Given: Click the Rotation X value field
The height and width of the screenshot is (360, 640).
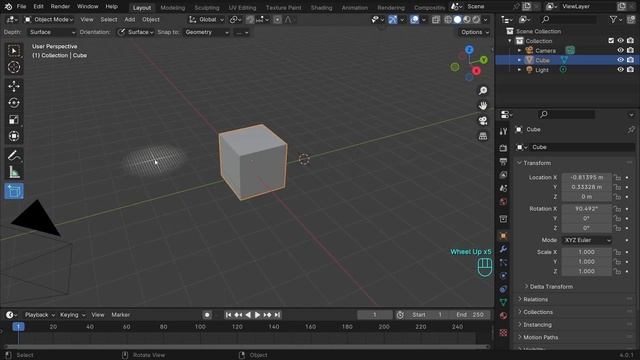Looking at the screenshot, I should click(x=587, y=209).
